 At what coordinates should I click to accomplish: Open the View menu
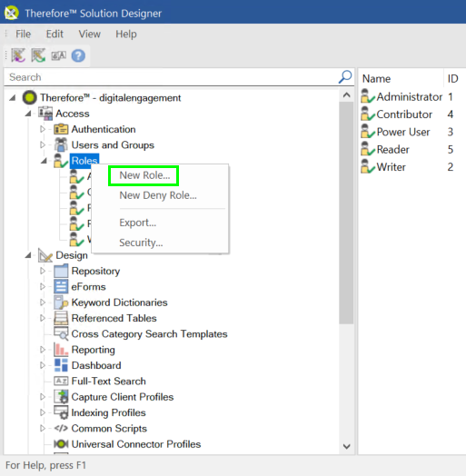(x=90, y=34)
